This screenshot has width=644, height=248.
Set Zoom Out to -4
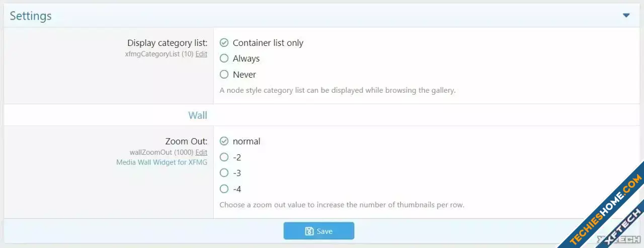(224, 189)
